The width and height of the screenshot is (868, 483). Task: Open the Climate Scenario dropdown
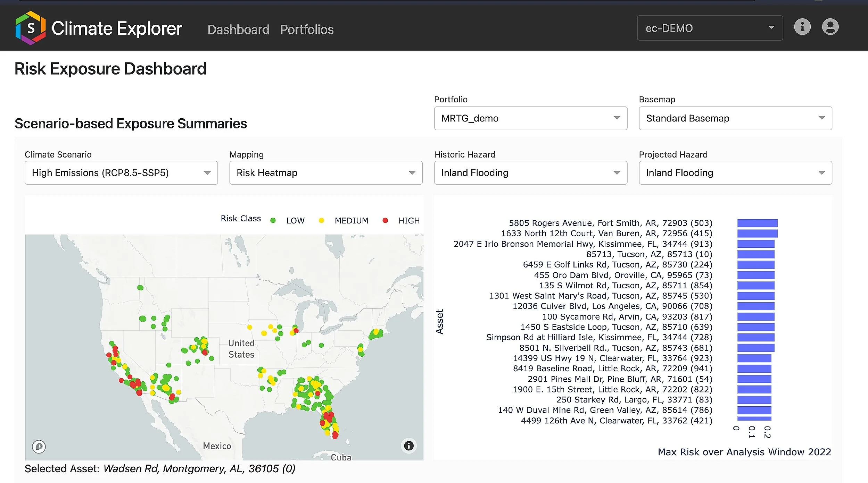coord(121,173)
